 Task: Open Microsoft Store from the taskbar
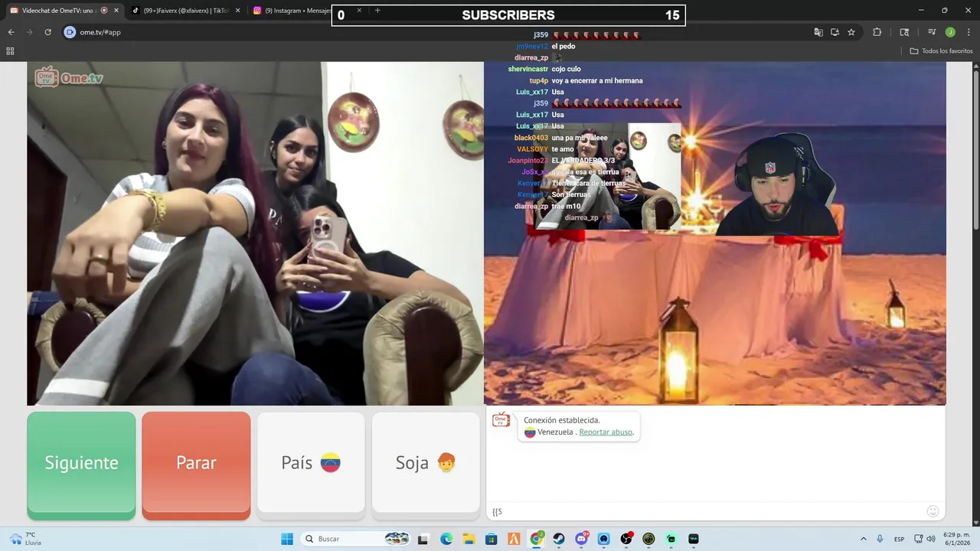click(x=492, y=539)
